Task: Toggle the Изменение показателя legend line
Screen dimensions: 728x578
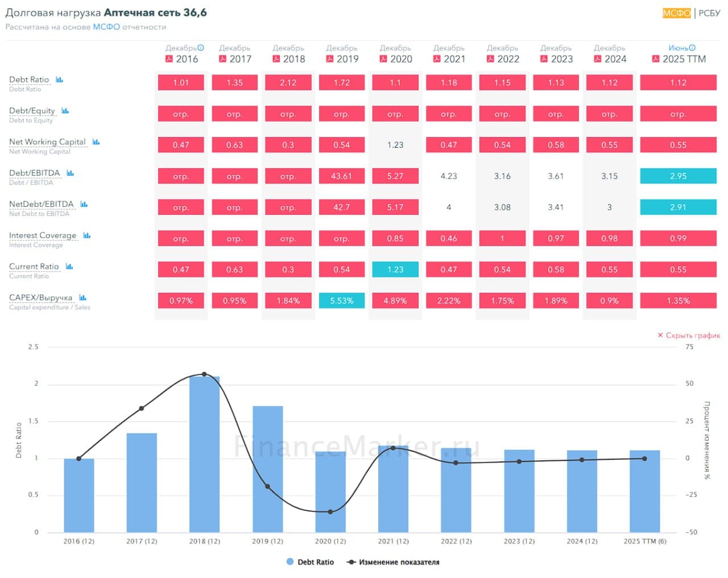Action: [393, 562]
